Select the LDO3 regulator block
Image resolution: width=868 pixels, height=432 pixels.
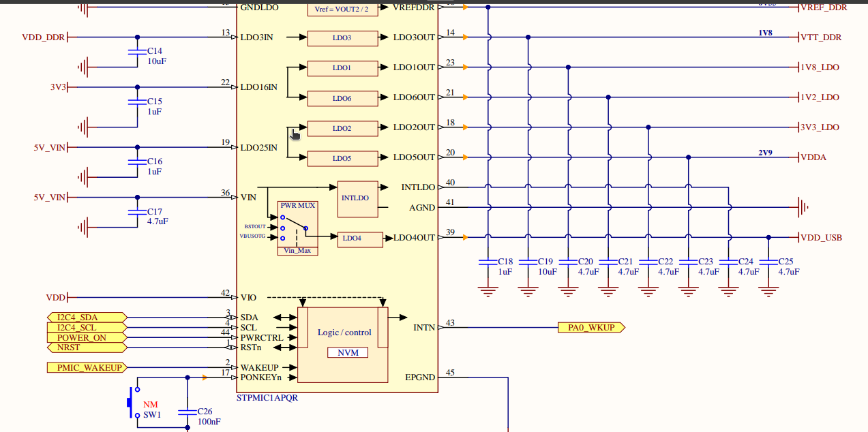(343, 38)
